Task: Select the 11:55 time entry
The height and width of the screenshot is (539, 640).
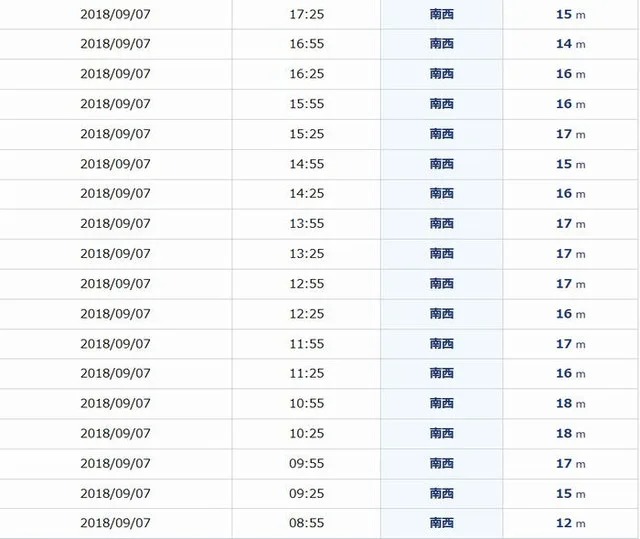Action: click(307, 344)
